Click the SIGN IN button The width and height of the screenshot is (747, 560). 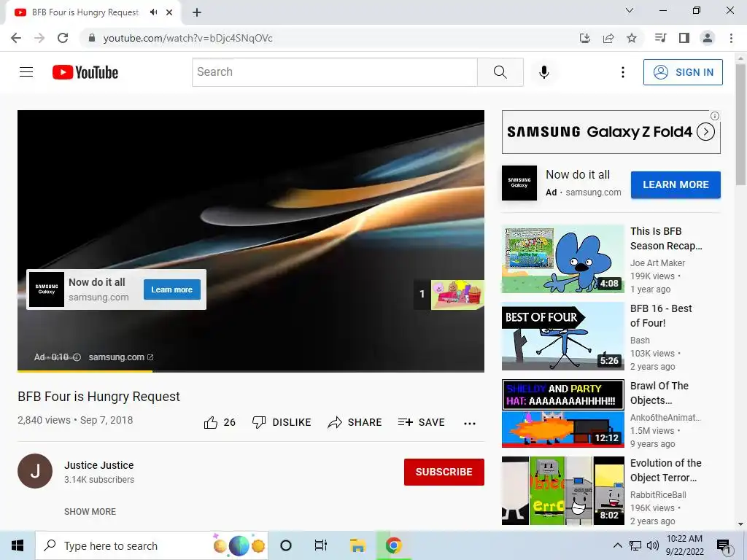tap(683, 72)
